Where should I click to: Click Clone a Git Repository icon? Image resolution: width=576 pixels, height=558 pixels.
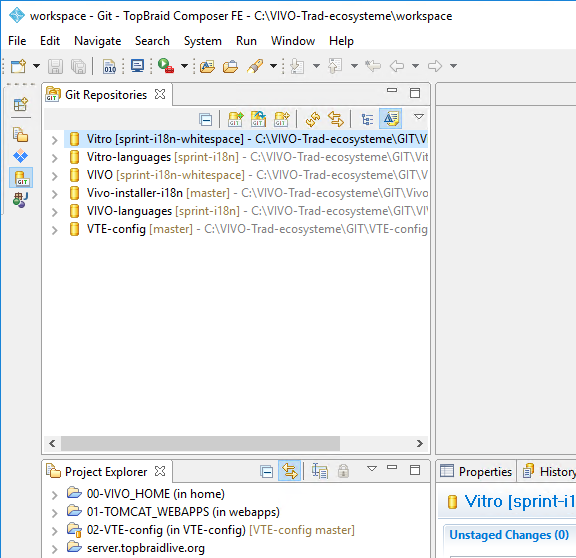pos(258,119)
